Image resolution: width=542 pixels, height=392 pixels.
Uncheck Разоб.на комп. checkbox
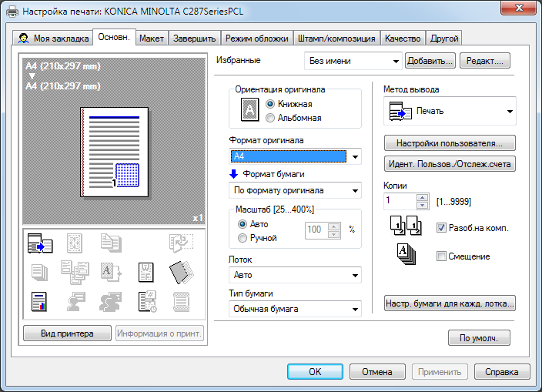[x=441, y=228]
